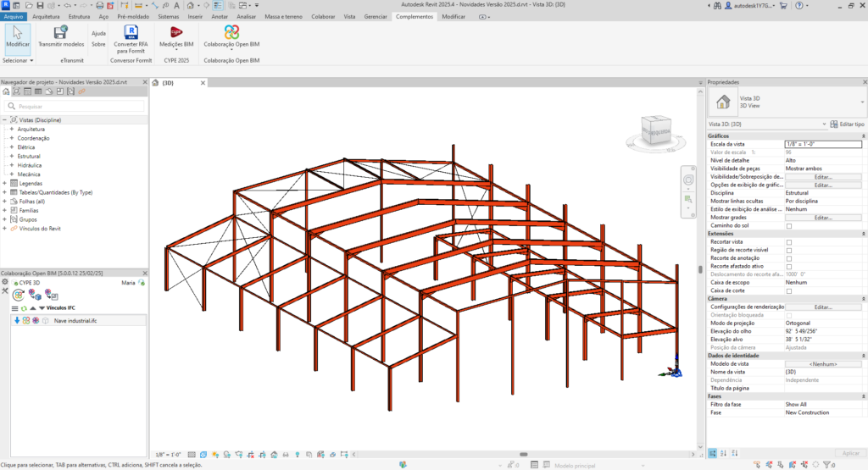Screen dimensions: 868x470
Task: Click the Sobre button in eTransmit panel
Action: point(98,44)
